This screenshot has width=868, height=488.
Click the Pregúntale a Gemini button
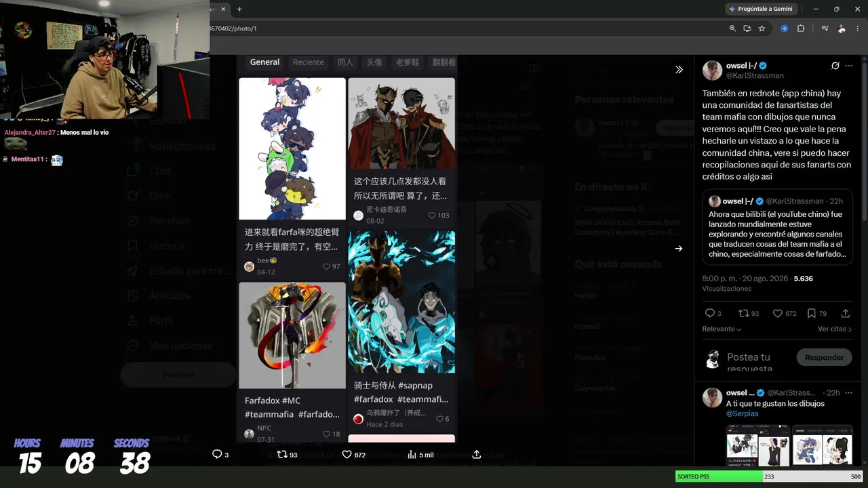tap(760, 9)
